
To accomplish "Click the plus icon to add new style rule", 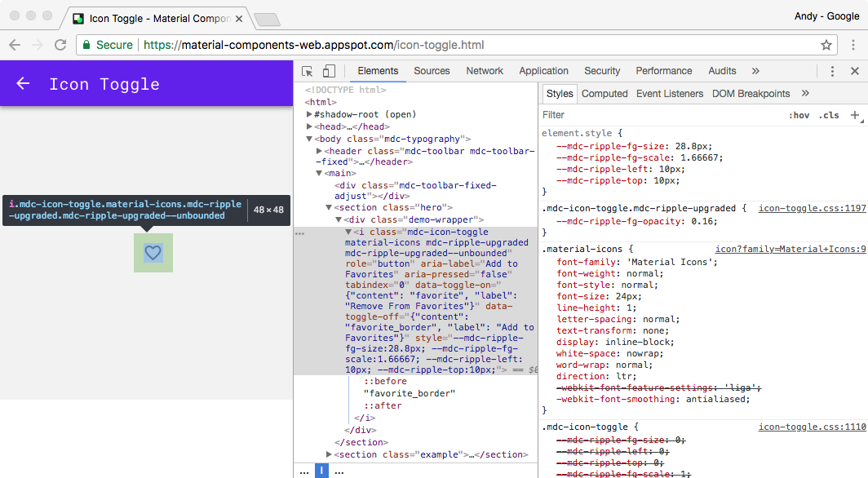I will (855, 115).
